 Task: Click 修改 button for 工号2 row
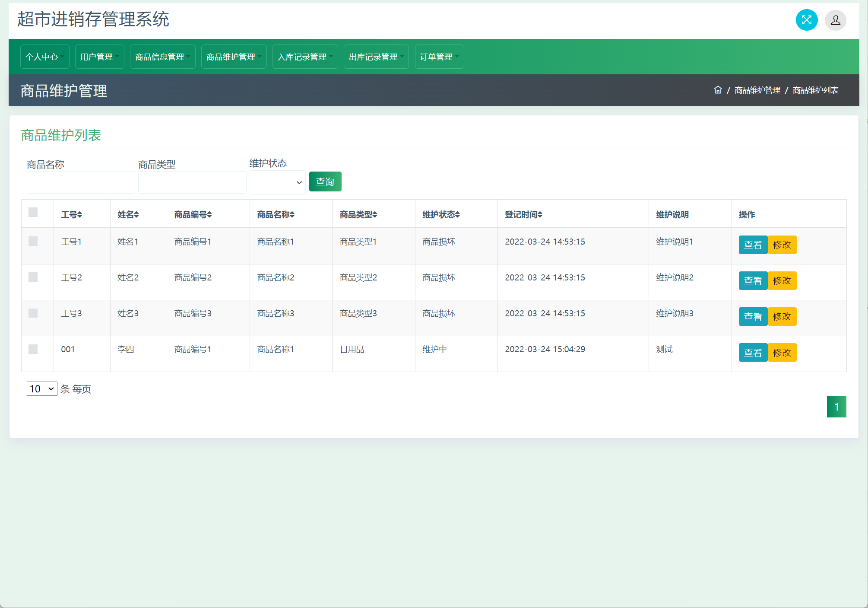tap(782, 281)
